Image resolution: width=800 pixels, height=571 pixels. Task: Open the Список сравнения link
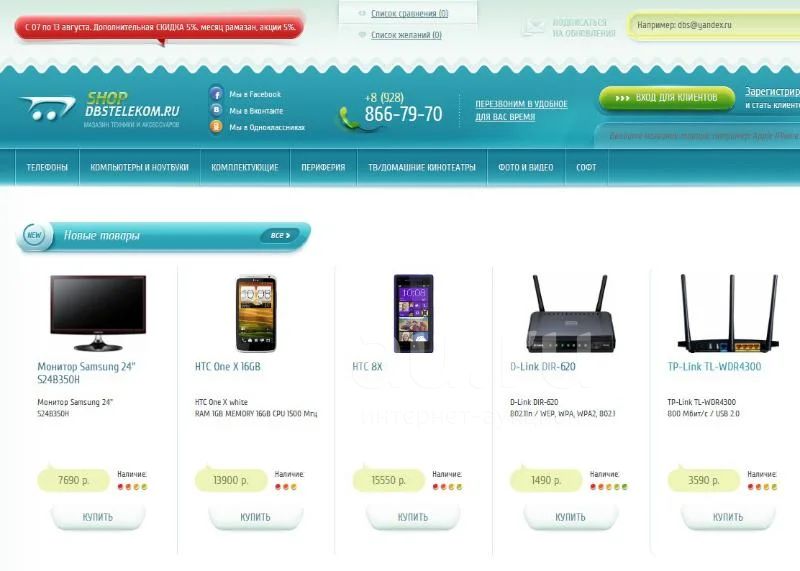410,14
